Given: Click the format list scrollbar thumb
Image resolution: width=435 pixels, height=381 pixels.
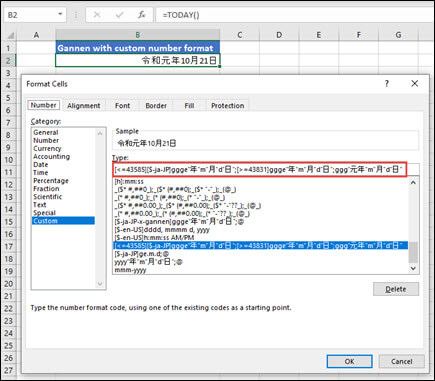Looking at the screenshot, I should click(x=413, y=252).
